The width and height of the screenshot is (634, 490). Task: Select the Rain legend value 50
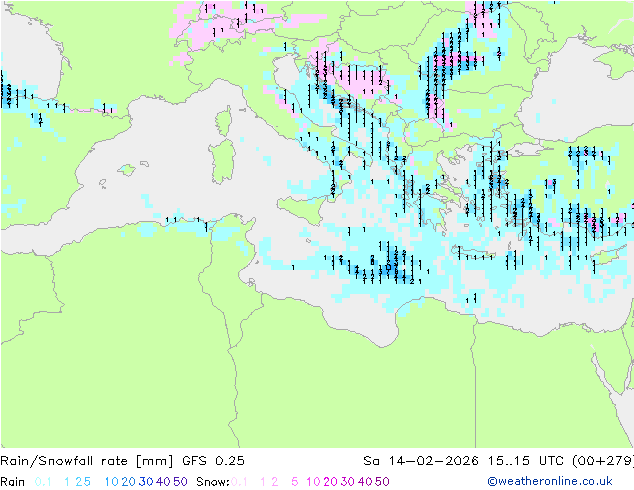(180, 482)
